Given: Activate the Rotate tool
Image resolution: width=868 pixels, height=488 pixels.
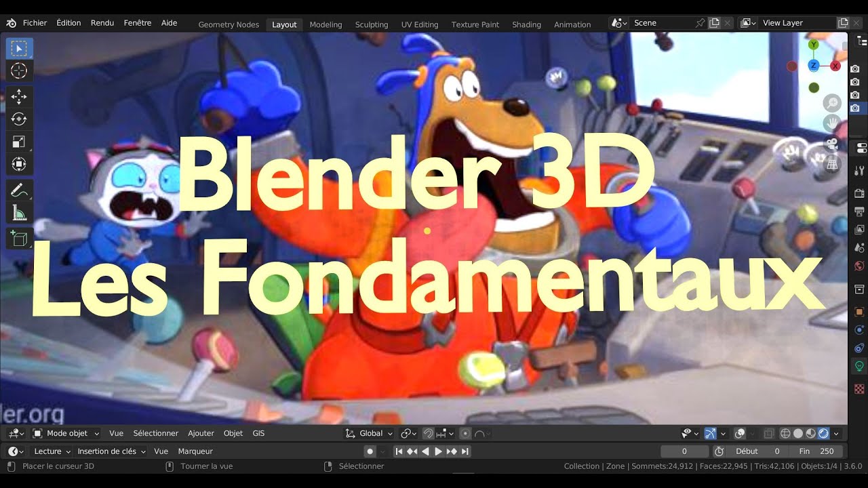Looking at the screenshot, I should (19, 119).
